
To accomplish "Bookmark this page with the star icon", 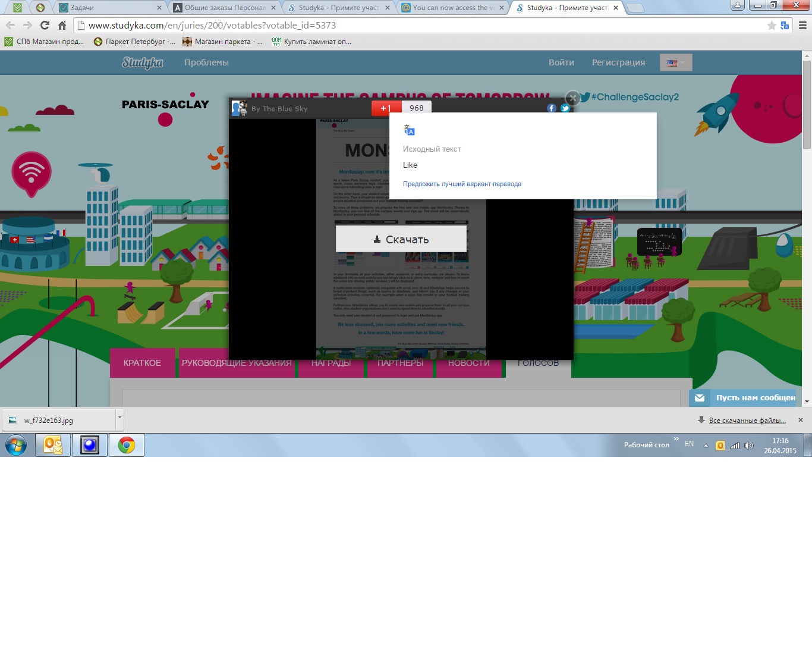I will [x=772, y=25].
